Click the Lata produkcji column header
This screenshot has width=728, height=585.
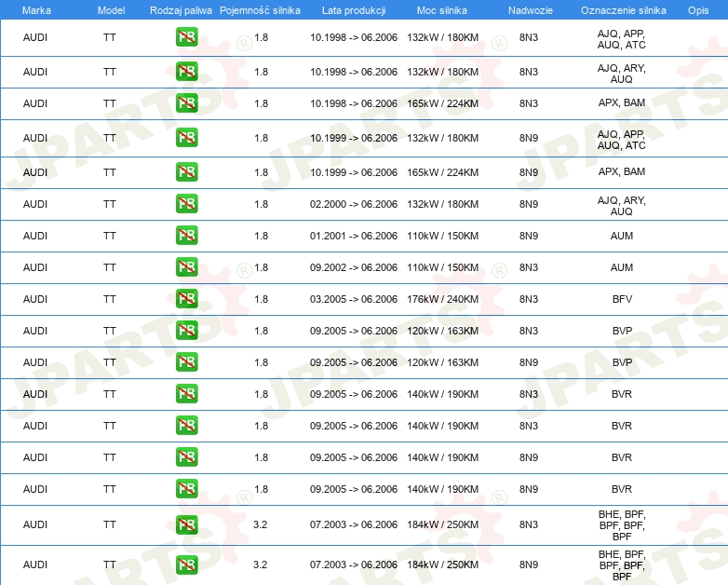point(354,10)
